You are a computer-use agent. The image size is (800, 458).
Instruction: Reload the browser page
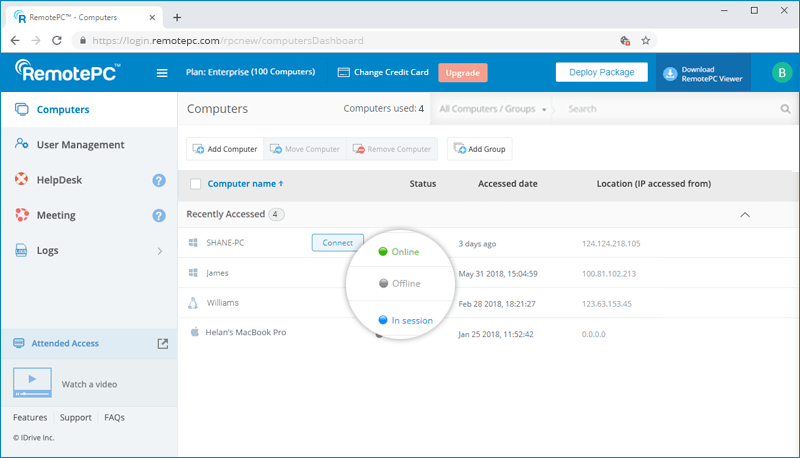[x=57, y=41]
